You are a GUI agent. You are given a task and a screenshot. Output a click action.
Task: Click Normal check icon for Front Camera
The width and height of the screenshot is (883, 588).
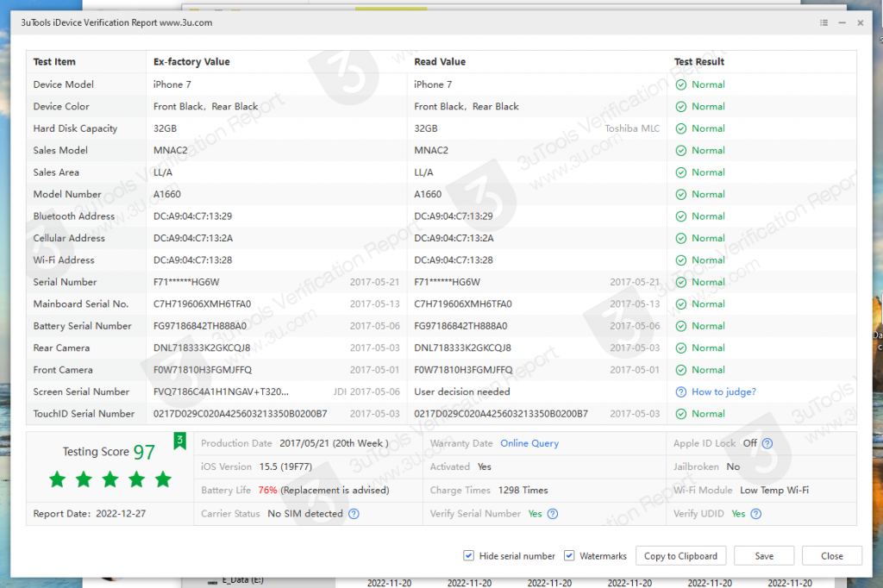pos(681,370)
